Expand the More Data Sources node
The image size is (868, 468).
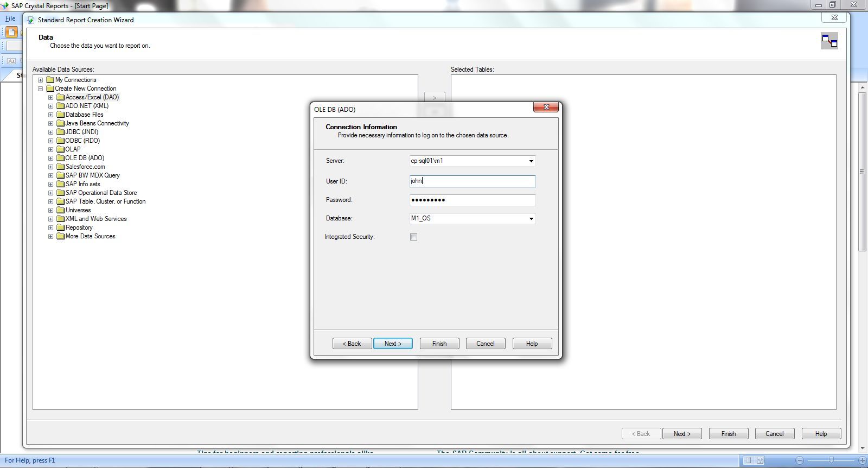[50, 236]
